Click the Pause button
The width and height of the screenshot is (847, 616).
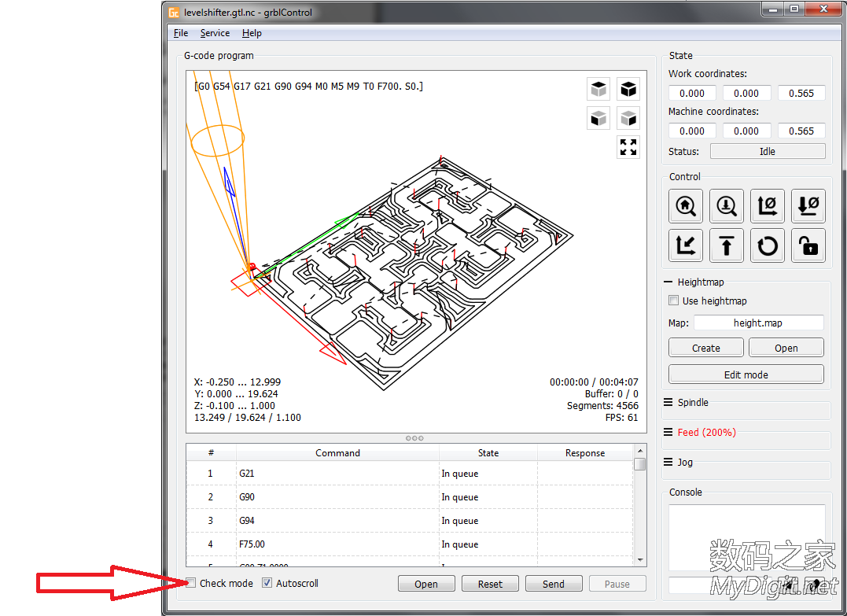pos(617,584)
